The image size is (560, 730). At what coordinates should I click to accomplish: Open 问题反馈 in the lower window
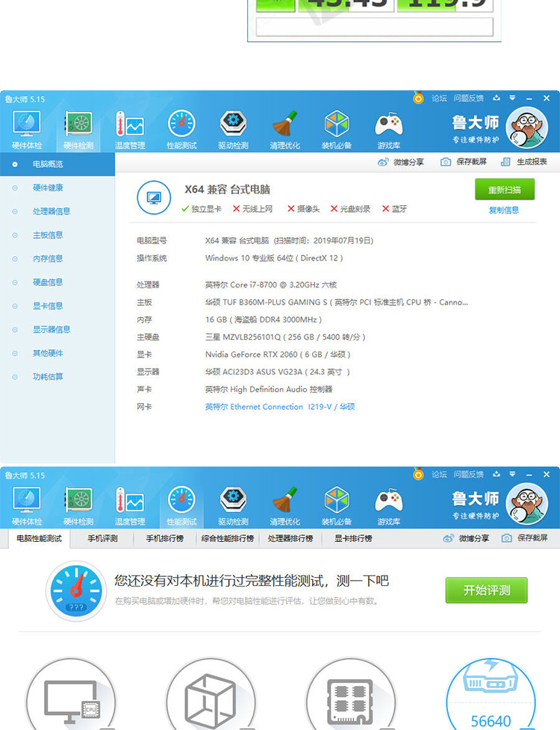[x=469, y=475]
